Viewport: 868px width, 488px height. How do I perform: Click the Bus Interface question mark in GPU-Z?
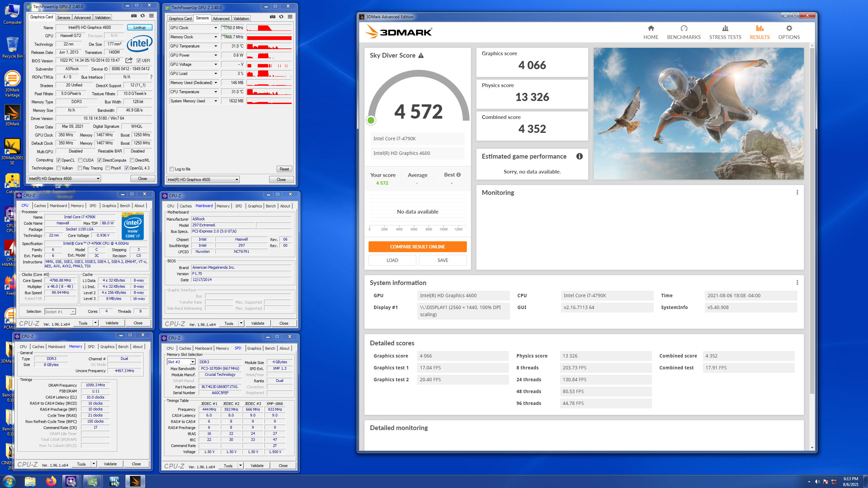151,77
